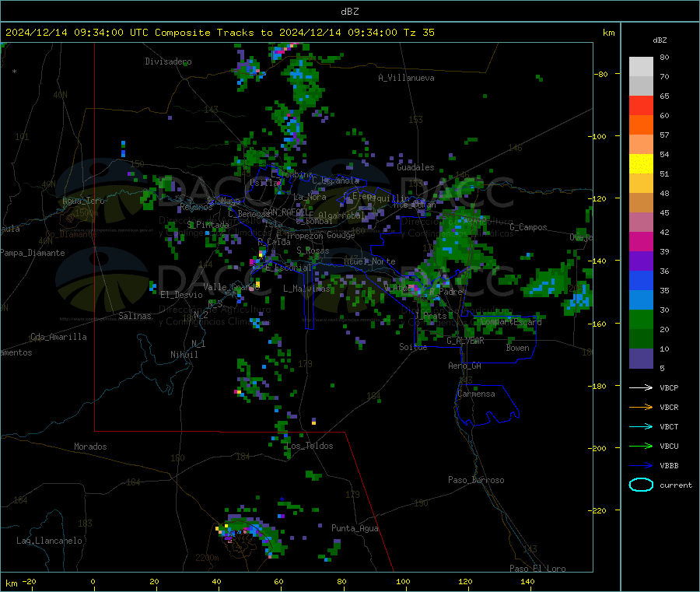Click the 48 dBZ gold color swatch
Viewport: 700px width, 592px height.
coord(641,203)
